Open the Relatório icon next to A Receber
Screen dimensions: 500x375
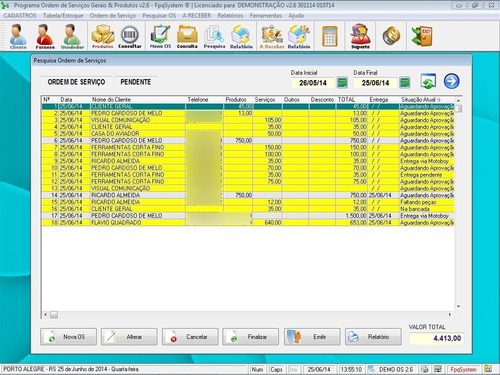pyautogui.click(x=299, y=36)
